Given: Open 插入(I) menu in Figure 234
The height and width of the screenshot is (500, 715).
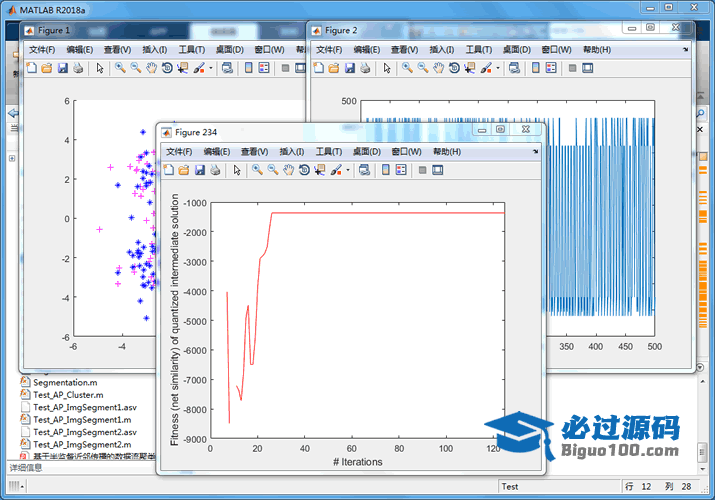Looking at the screenshot, I should point(292,151).
